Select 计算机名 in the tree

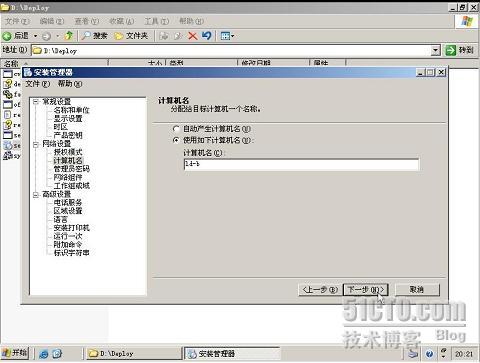pyautogui.click(x=68, y=160)
